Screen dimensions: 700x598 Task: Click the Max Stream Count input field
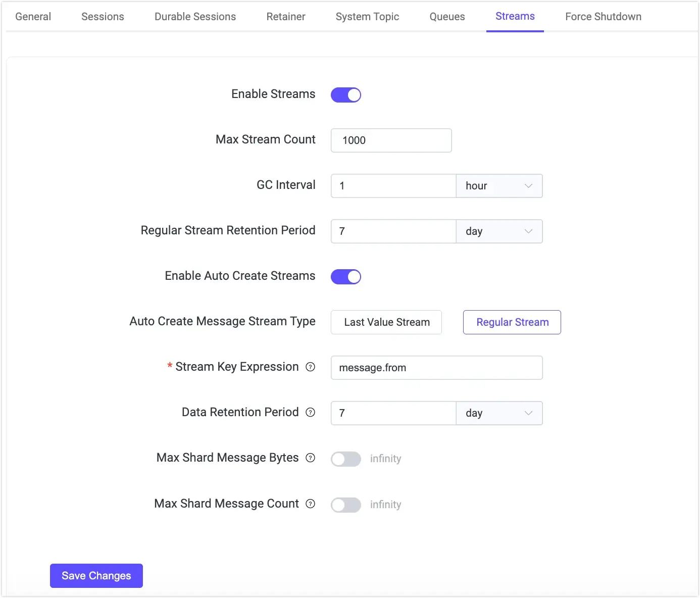pyautogui.click(x=391, y=140)
